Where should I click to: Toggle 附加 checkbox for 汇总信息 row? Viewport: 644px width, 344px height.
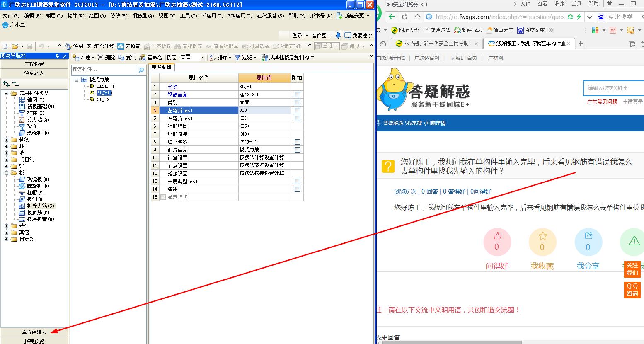coord(297,150)
